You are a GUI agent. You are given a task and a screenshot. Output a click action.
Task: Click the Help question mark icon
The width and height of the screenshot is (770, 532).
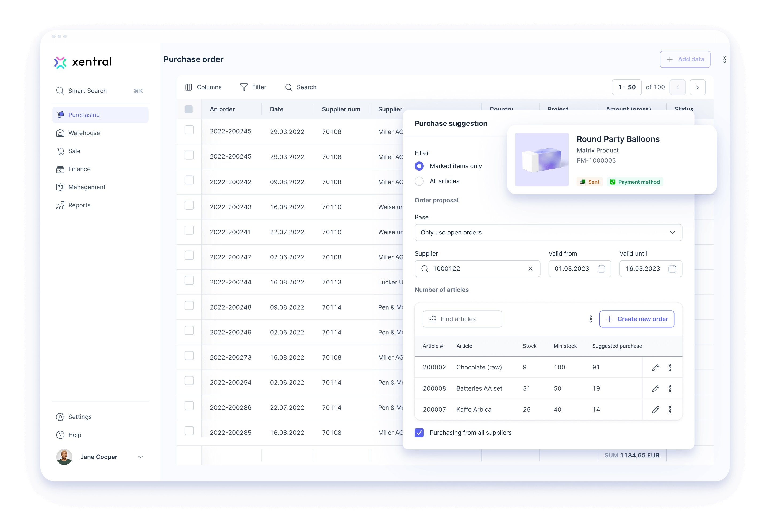tap(60, 435)
